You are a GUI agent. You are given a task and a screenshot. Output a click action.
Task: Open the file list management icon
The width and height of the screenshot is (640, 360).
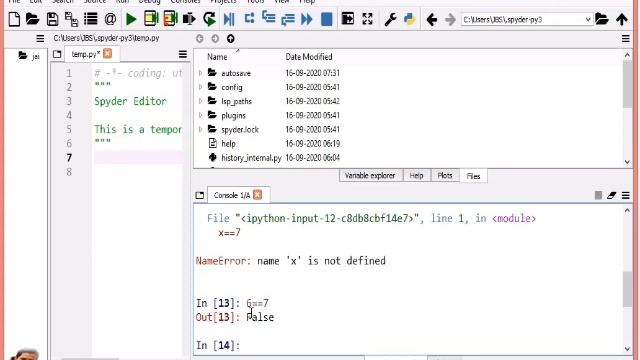point(91,19)
